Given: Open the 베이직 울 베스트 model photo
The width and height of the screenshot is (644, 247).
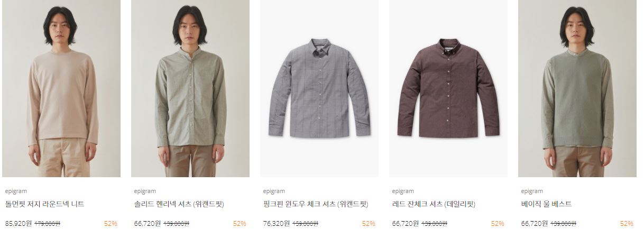Looking at the screenshot, I should click(577, 88).
